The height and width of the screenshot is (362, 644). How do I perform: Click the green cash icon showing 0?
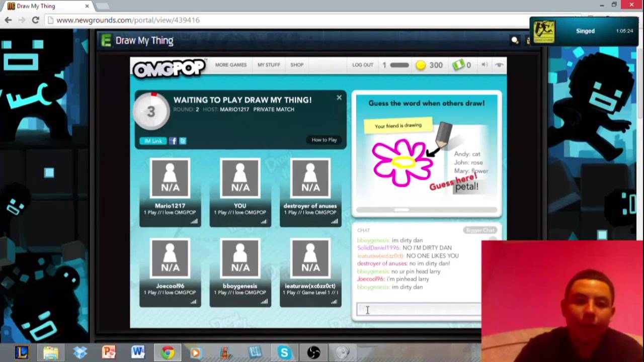coord(458,65)
